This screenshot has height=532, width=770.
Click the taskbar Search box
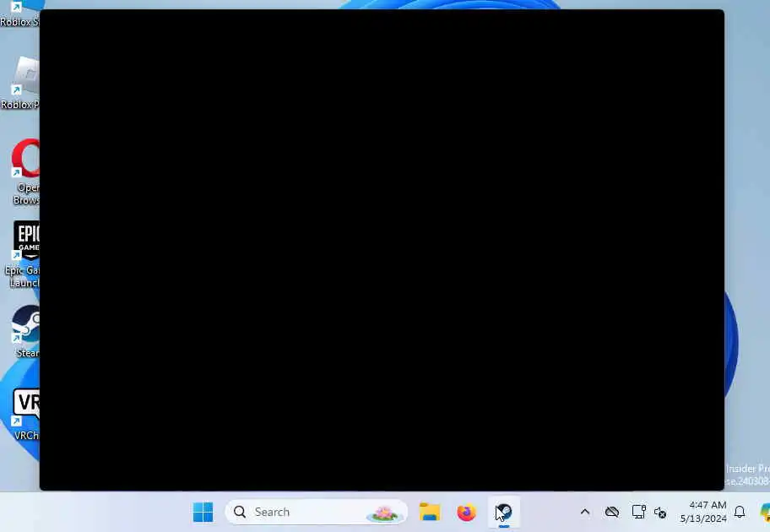[x=317, y=513]
